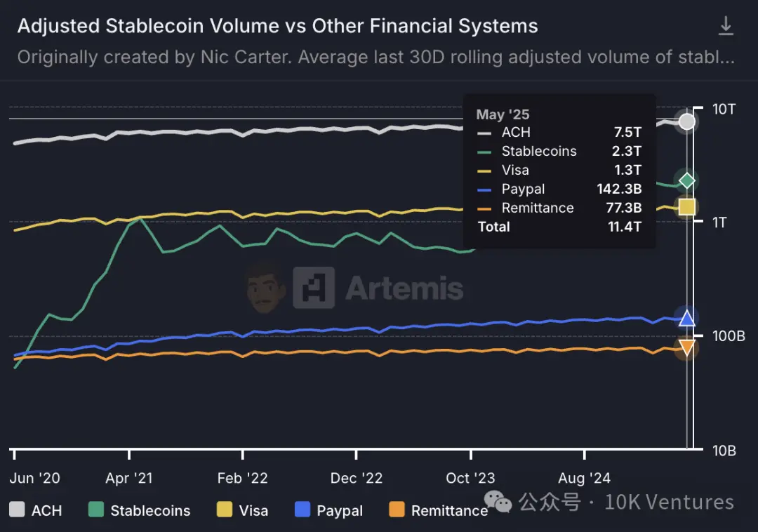Viewport: 758px width, 532px height.
Task: Hide the Remittance series via legend
Action: pos(439,510)
